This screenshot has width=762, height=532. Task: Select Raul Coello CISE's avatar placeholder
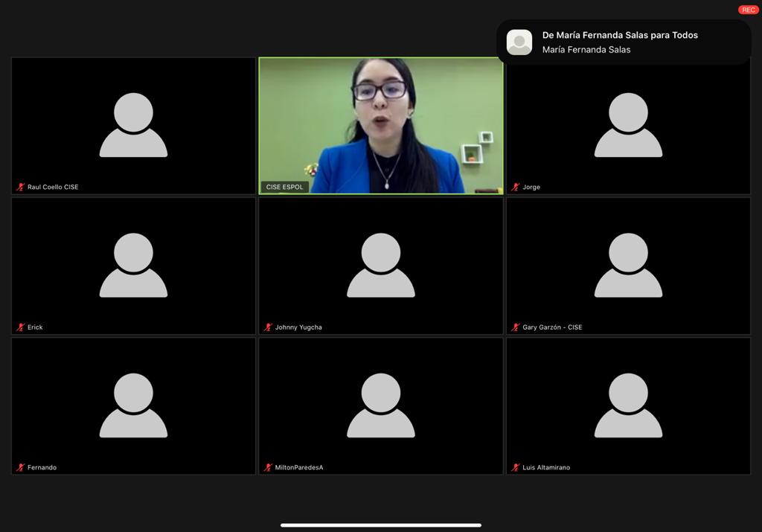tap(134, 125)
